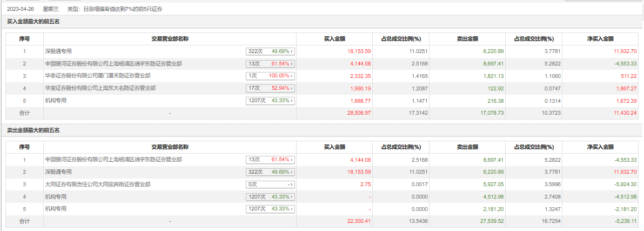Viewport: 644px width, 231px height.
Task: Click the 2023-04-26 date label
Action: point(21,9)
